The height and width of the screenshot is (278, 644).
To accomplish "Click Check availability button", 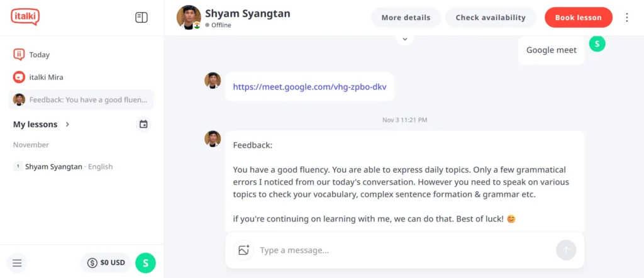I will (x=491, y=18).
